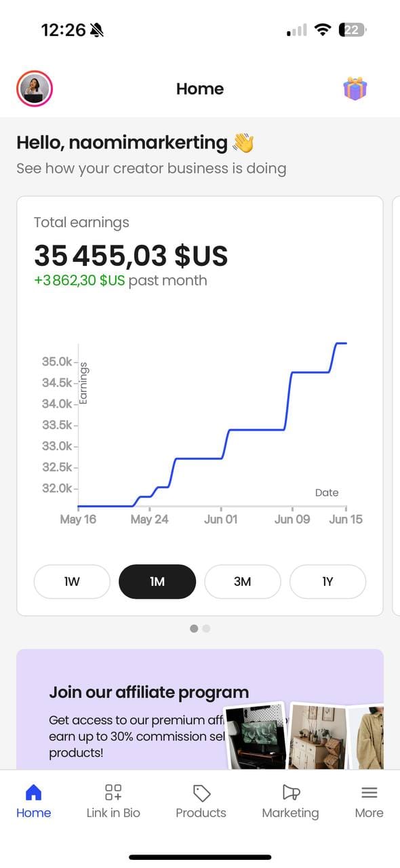Viewport: 400px width, 868px height.
Task: Select the first carousel page dot
Action: pos(194,629)
